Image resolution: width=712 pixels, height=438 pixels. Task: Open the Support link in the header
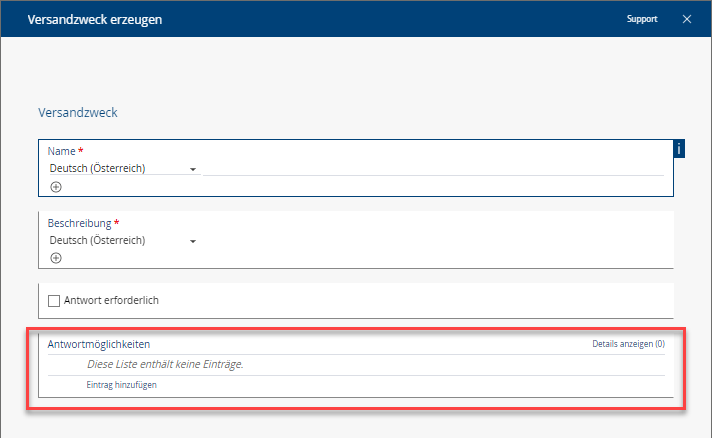tap(642, 19)
